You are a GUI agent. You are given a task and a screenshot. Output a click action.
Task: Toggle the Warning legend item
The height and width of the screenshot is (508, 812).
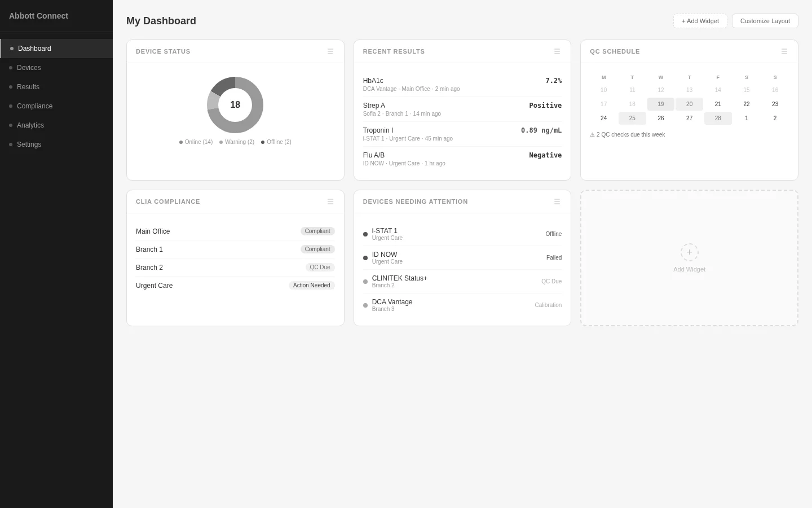pos(237,142)
